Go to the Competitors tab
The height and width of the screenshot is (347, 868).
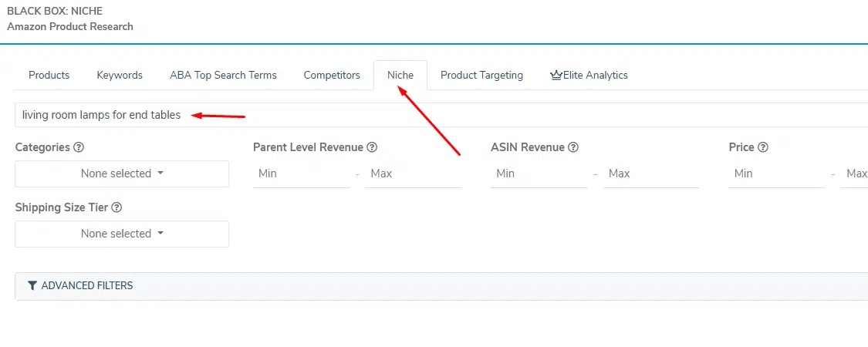click(x=332, y=76)
